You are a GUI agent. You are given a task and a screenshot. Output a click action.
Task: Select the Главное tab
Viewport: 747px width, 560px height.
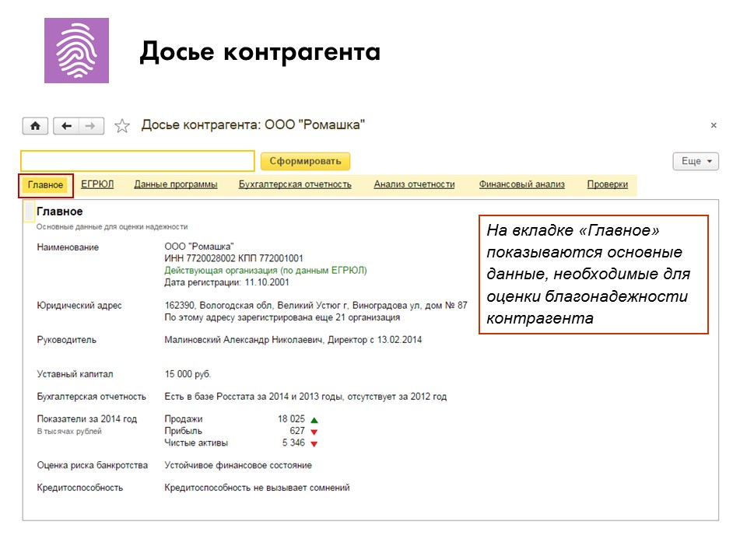[x=46, y=185]
